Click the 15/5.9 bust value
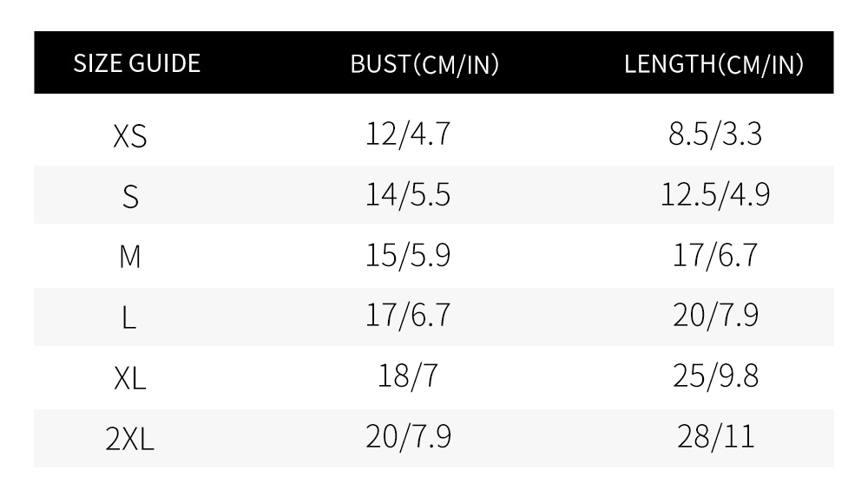Viewport: 868px width, 503px height. pos(408,255)
